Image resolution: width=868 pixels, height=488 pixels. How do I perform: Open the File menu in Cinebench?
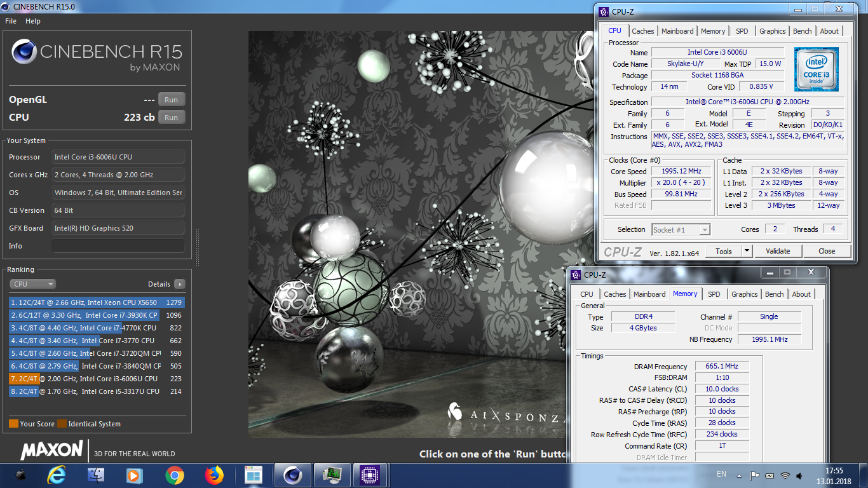[11, 21]
